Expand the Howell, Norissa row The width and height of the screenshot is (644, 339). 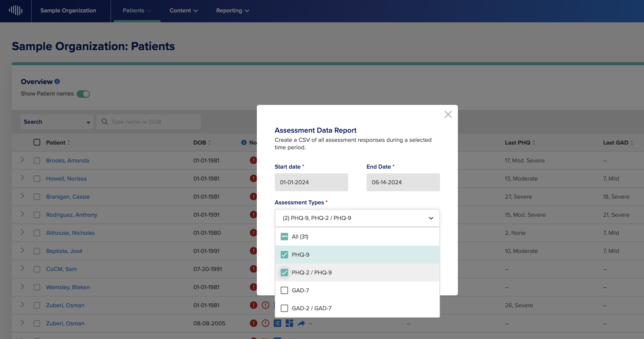(x=23, y=178)
